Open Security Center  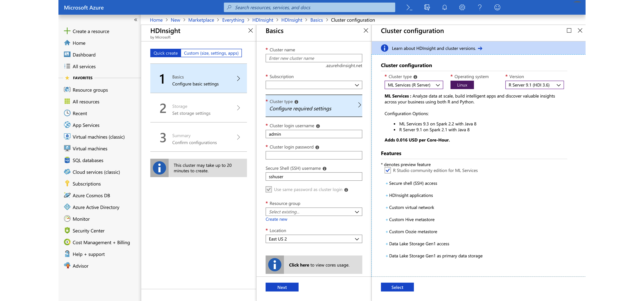(88, 231)
